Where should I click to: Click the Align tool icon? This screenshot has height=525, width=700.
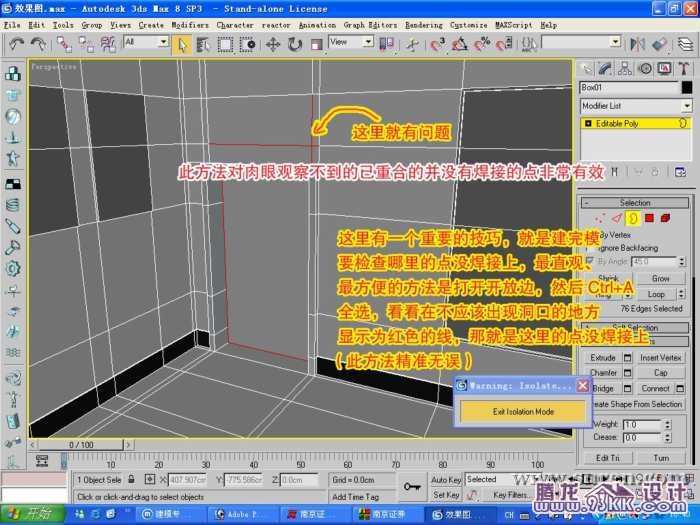point(659,44)
